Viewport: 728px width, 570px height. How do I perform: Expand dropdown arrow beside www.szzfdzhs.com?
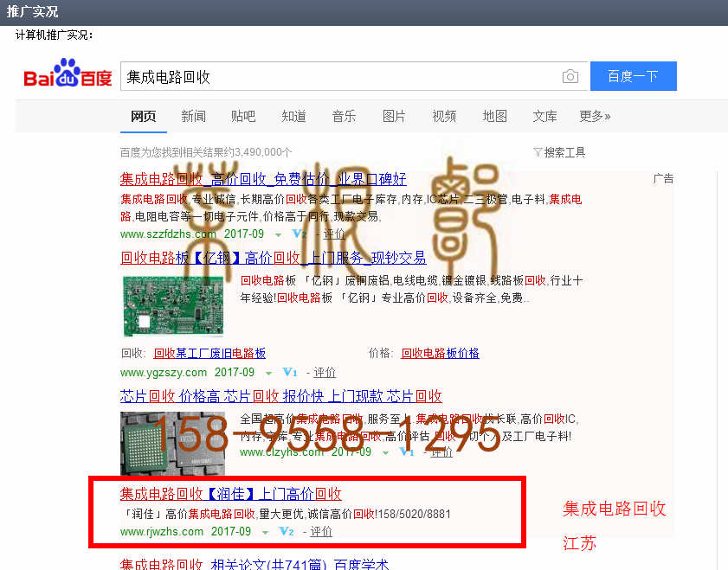pos(278,234)
